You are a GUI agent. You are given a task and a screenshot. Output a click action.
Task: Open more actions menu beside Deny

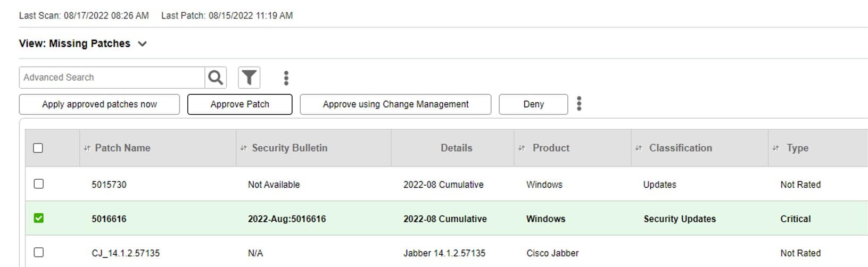579,104
